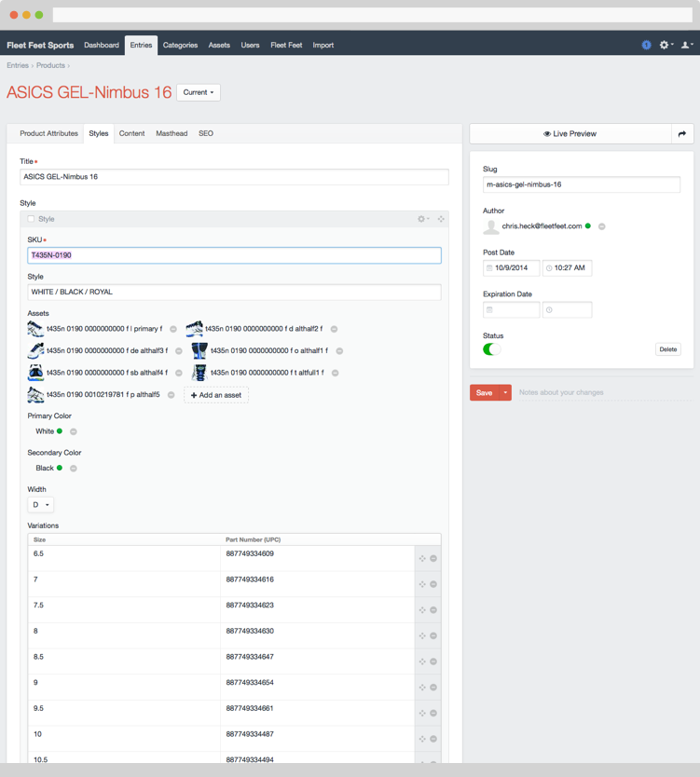
Task: Click the Style color name field
Action: [x=234, y=293]
